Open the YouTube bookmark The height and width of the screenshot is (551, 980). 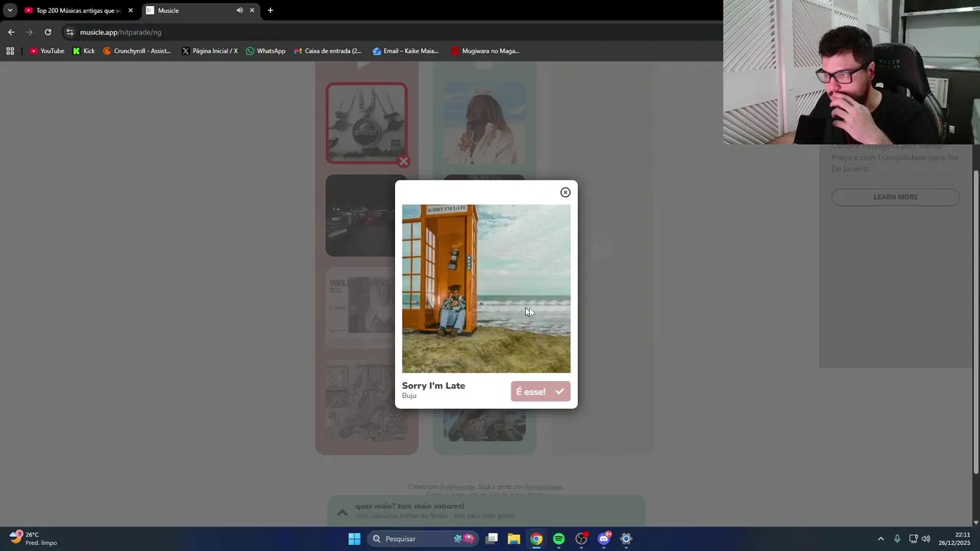coord(47,51)
